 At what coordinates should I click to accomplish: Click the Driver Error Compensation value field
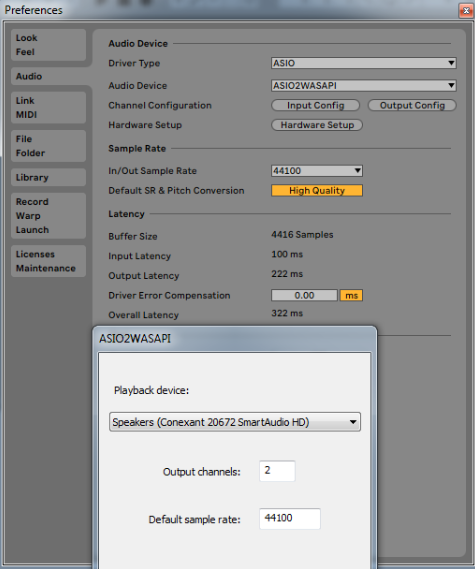point(304,295)
